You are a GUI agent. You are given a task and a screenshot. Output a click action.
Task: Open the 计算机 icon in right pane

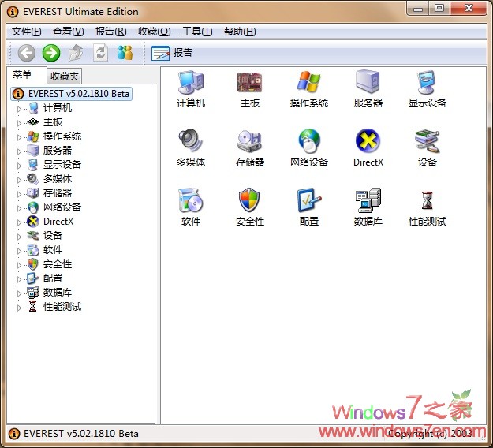[191, 83]
